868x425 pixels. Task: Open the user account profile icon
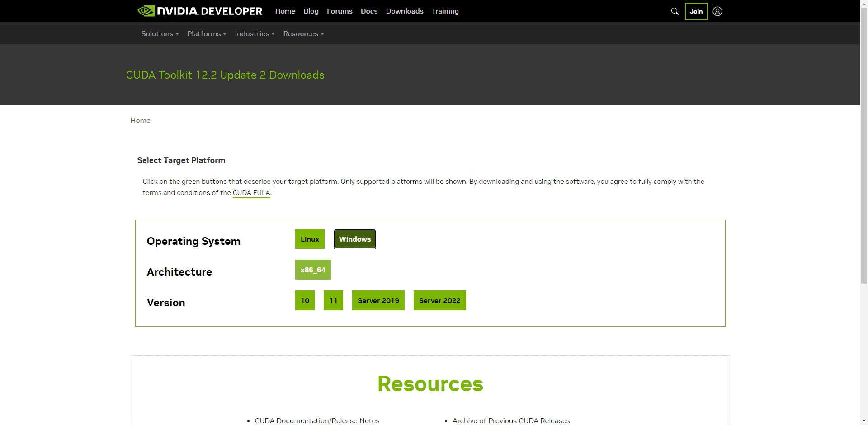pos(717,11)
